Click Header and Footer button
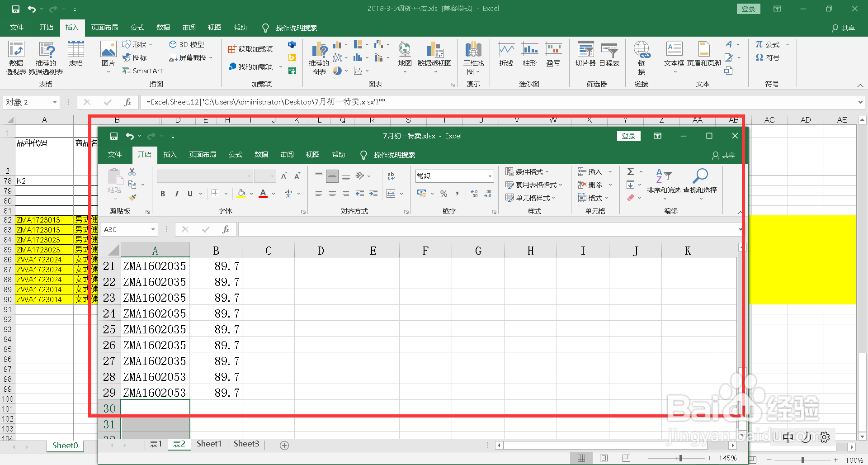Screen dimensions: 868x465 [704, 54]
